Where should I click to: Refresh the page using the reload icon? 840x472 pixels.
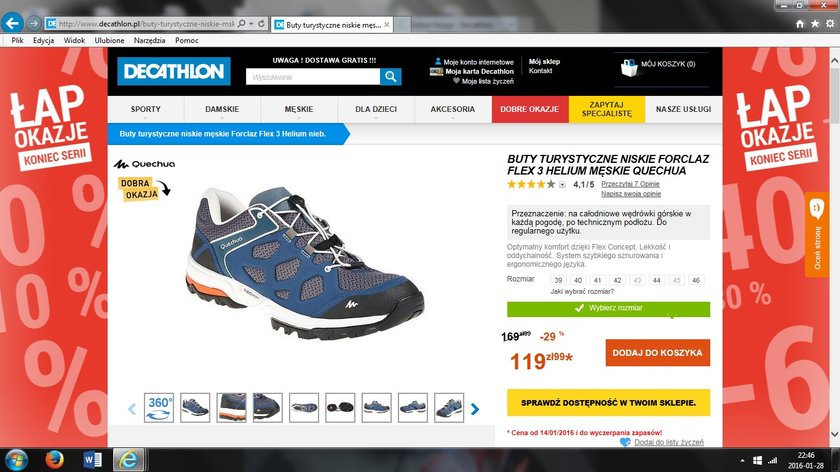coord(261,24)
